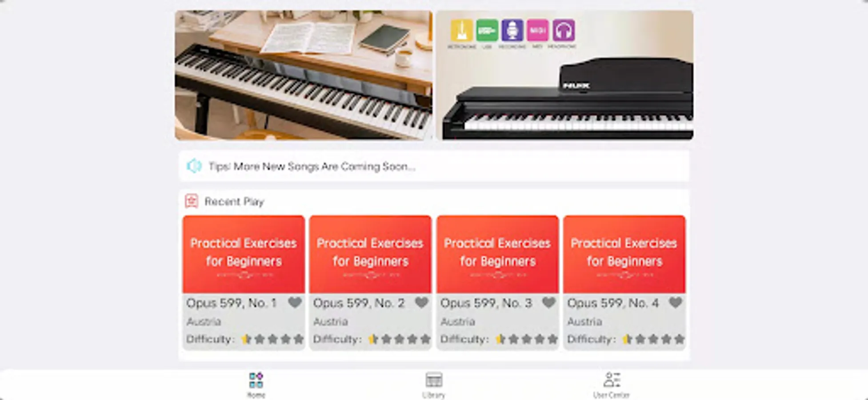Tap the purple Recording microphone icon
The width and height of the screenshot is (868, 400).
click(512, 31)
